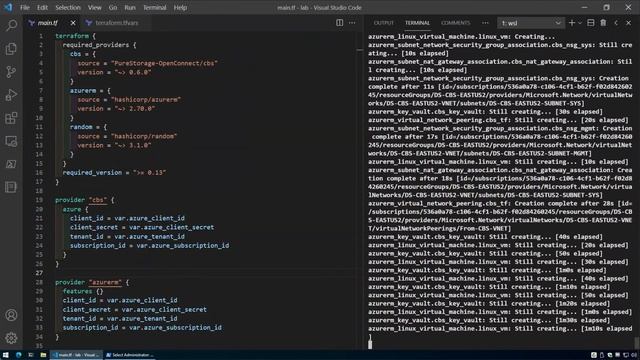Split the editor to the right
This screenshot has height=360, width=640.
tap(339, 23)
